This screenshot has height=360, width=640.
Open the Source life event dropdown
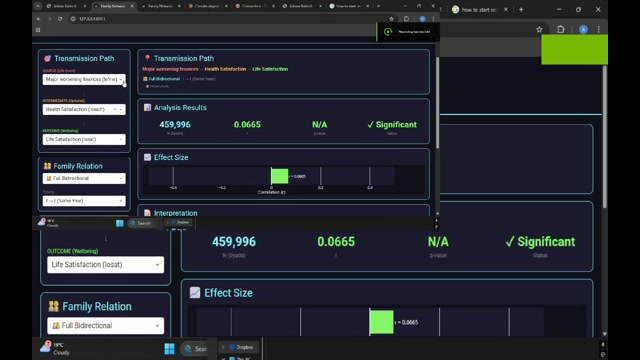[x=84, y=79]
